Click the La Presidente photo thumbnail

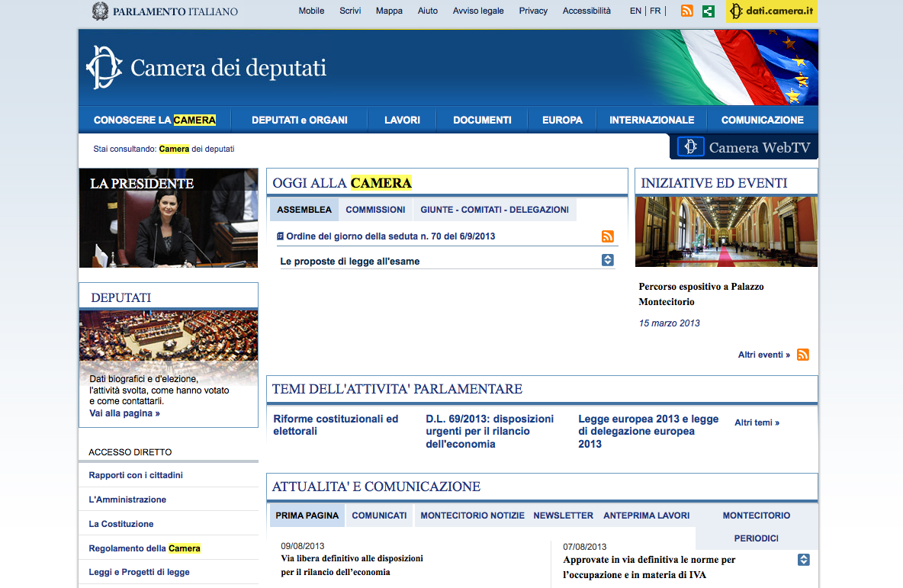(168, 218)
